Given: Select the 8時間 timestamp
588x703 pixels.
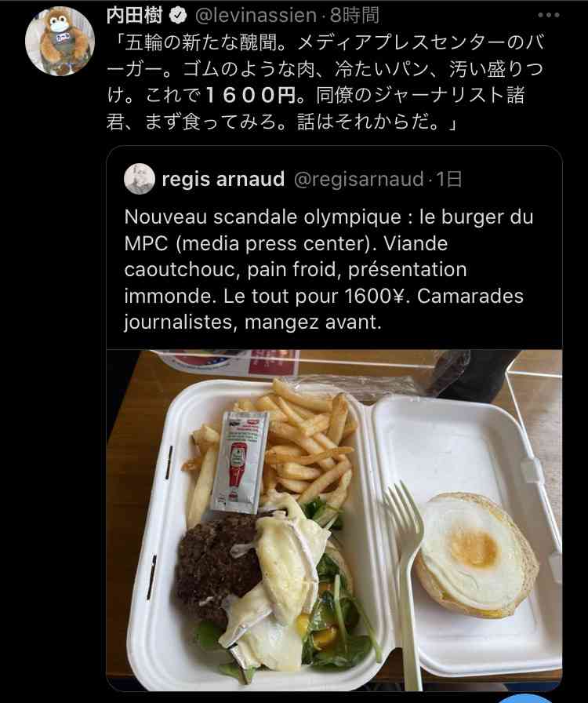Looking at the screenshot, I should click(354, 16).
